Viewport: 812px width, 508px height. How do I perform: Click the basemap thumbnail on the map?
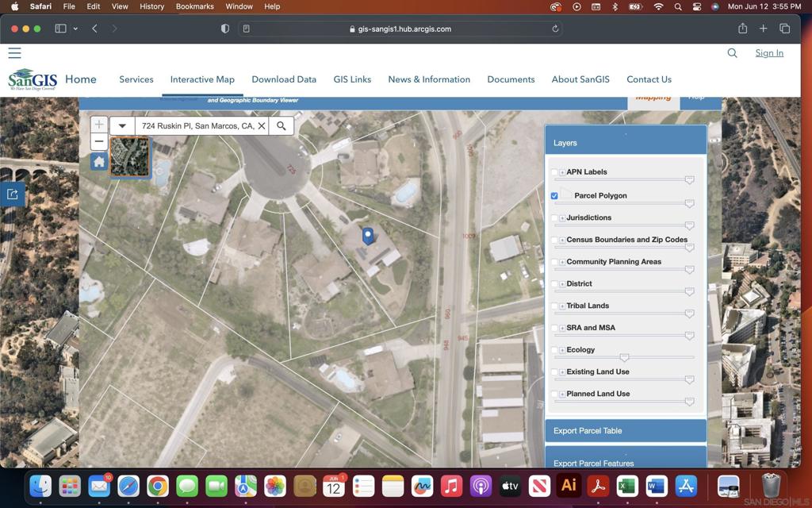tap(129, 156)
